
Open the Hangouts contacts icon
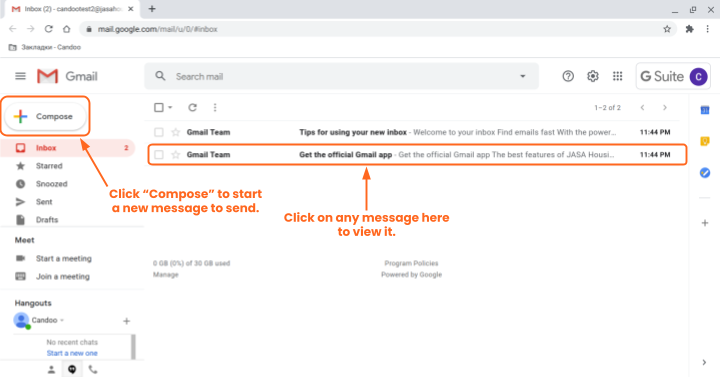click(x=51, y=369)
